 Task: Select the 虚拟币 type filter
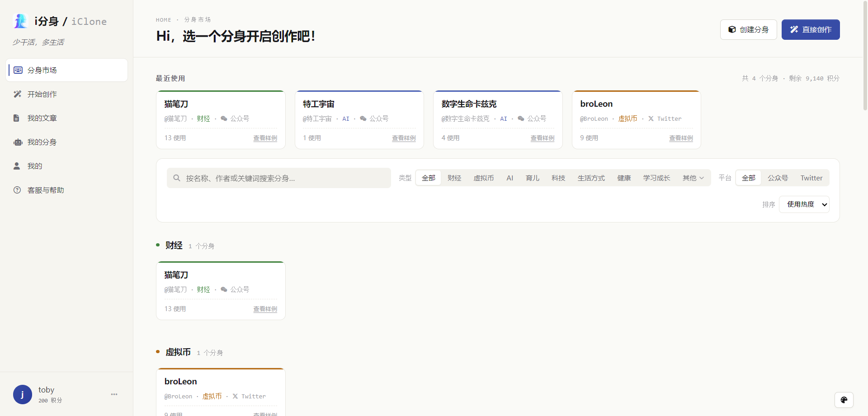coord(484,178)
